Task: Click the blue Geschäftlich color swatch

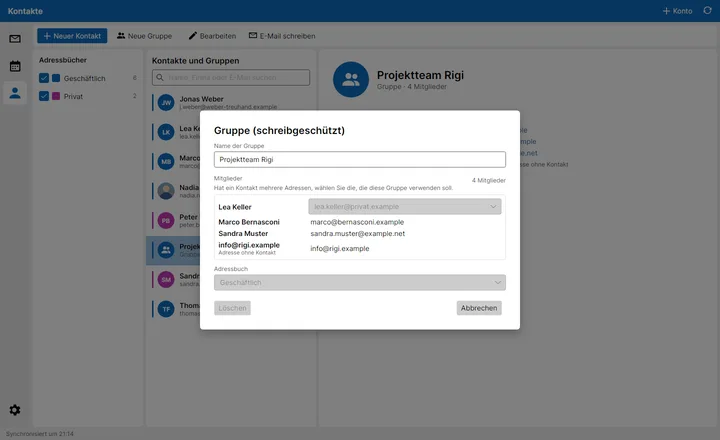Action: pos(56,78)
